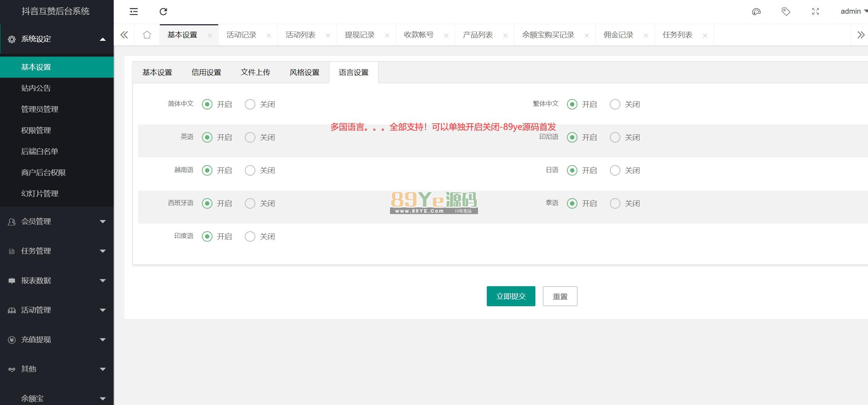Screen dimensions: 868x405
Task: Switch to the 任务列表 page tab
Action: (x=678, y=35)
